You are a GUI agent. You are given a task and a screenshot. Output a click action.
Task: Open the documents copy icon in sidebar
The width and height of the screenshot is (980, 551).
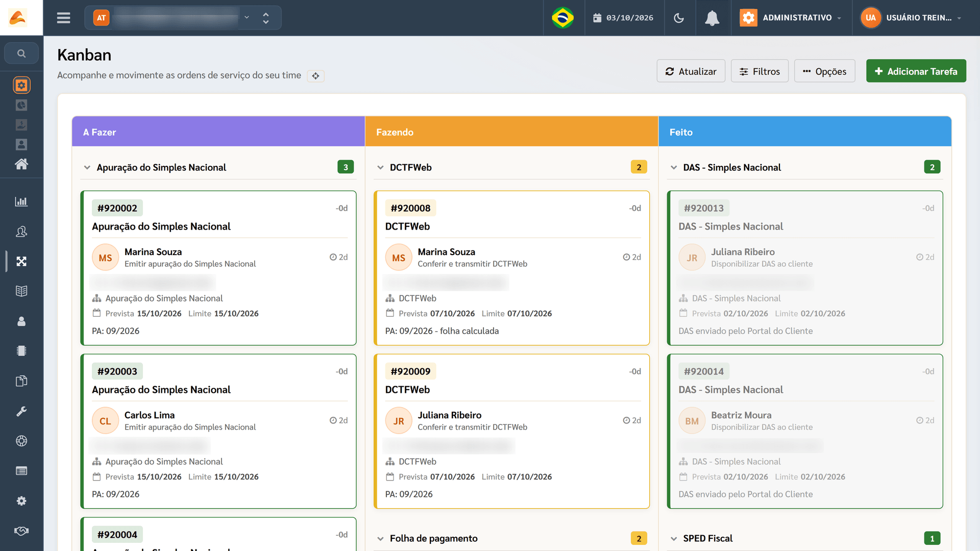(x=21, y=381)
